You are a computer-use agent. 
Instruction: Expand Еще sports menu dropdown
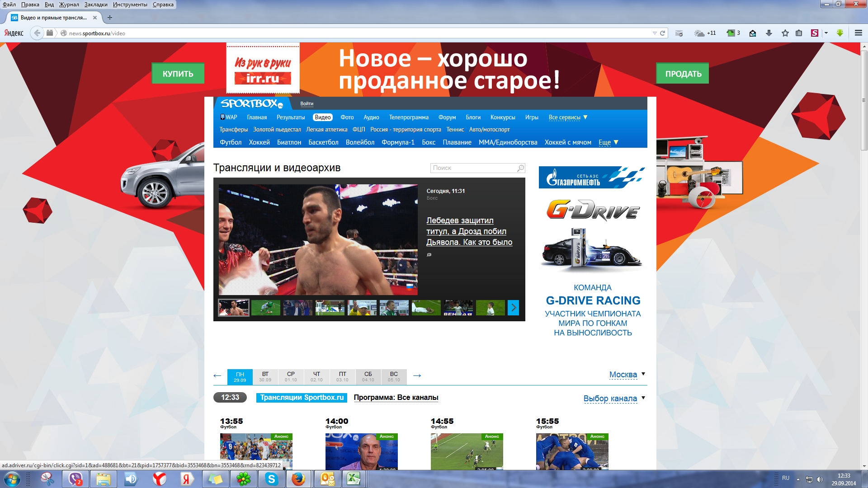pos(609,142)
